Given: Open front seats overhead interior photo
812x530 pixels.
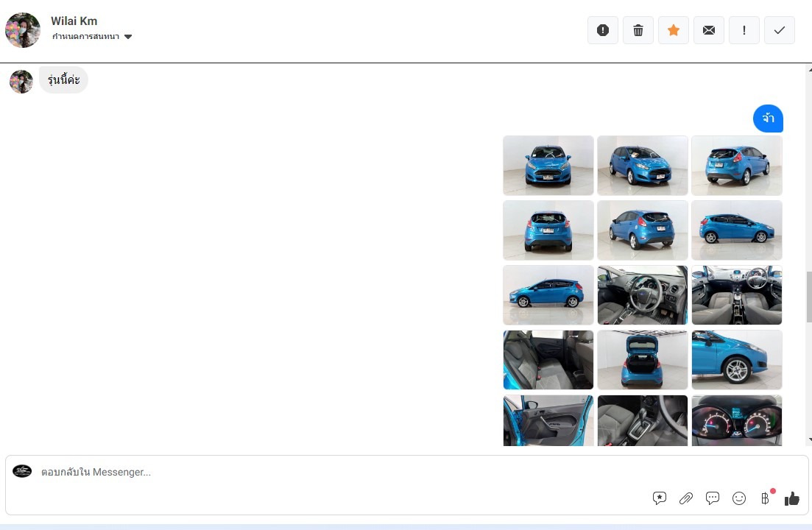Looking at the screenshot, I should coord(737,295).
